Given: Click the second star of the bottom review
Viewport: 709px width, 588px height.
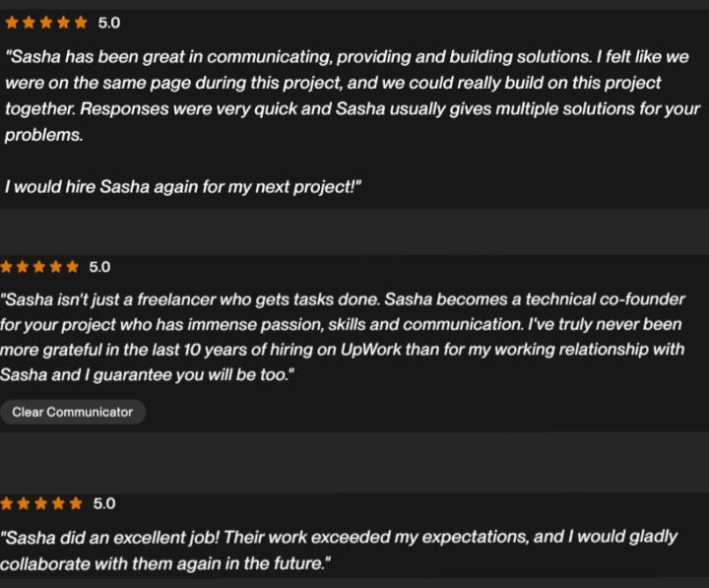Looking at the screenshot, I should click(25, 503).
